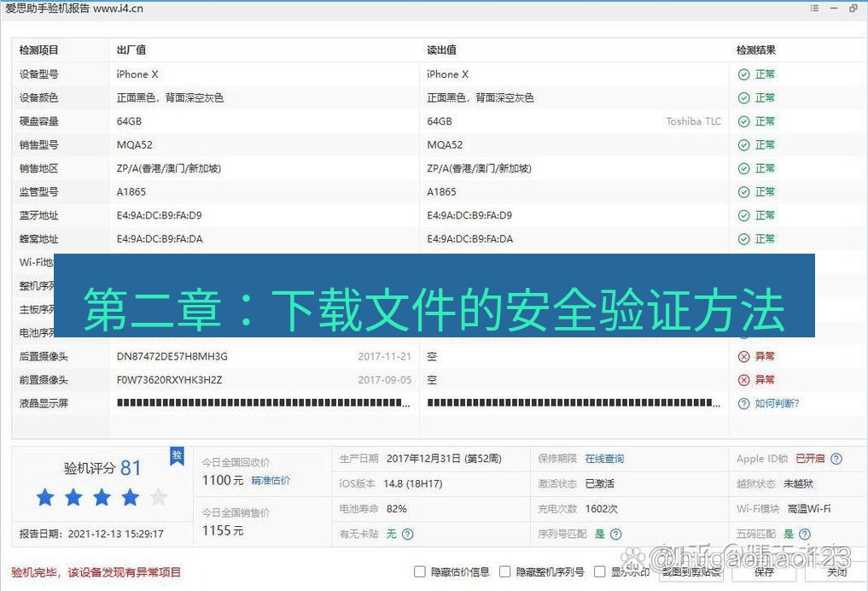Open the report list menu in the title bar
Viewport: 868px width, 591px height.
pyautogui.click(x=814, y=9)
